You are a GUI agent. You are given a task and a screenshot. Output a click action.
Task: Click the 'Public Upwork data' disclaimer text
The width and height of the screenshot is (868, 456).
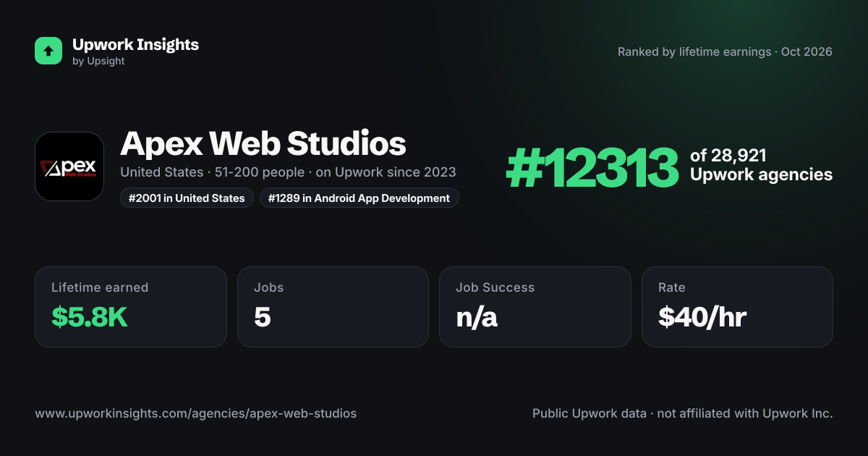tap(683, 414)
